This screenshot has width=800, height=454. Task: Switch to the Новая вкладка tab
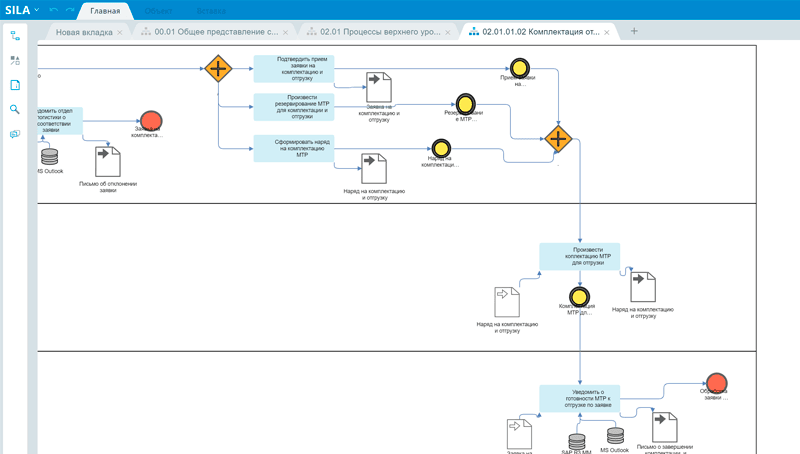(x=83, y=32)
